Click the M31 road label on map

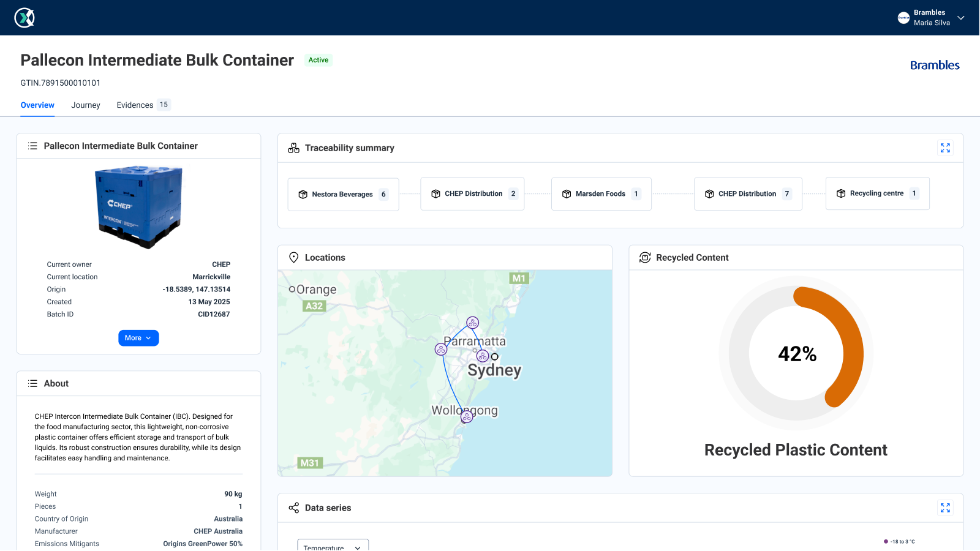click(x=310, y=463)
